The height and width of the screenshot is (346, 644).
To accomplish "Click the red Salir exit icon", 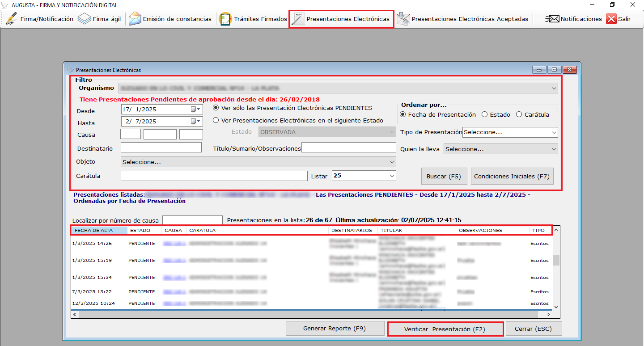I will tap(611, 19).
